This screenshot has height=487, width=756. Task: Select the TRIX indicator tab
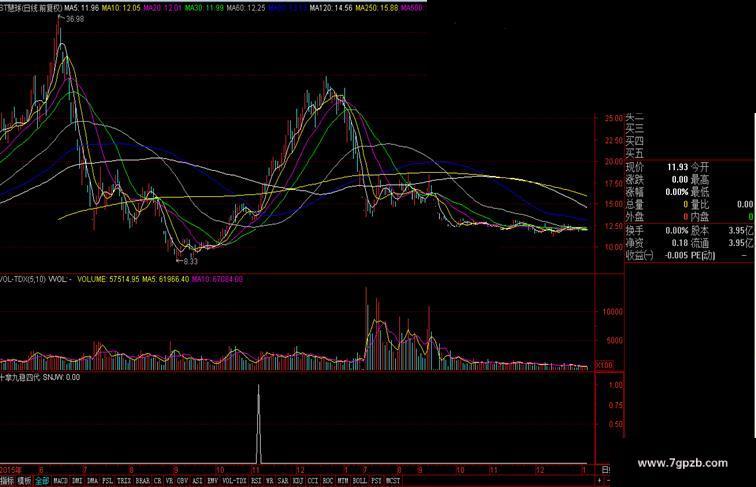[124, 481]
